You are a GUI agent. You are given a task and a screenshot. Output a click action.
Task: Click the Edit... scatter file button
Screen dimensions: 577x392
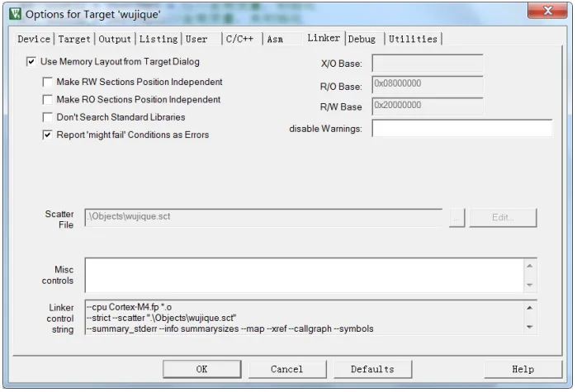point(503,218)
